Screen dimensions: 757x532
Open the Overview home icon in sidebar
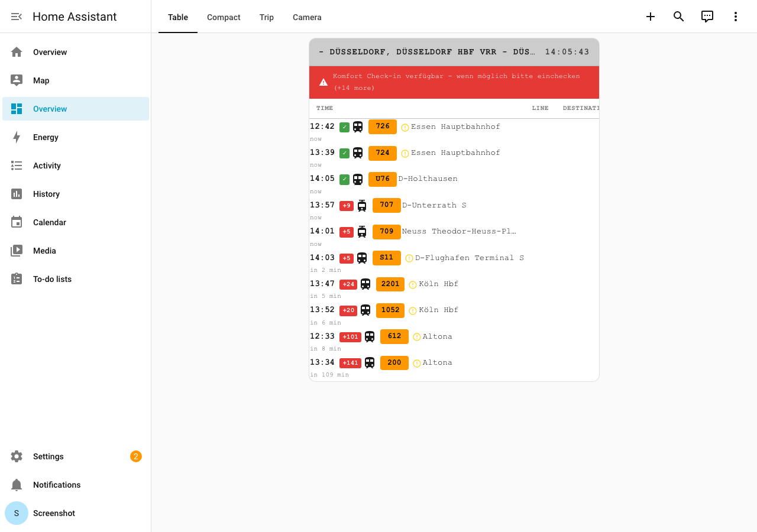pyautogui.click(x=17, y=52)
